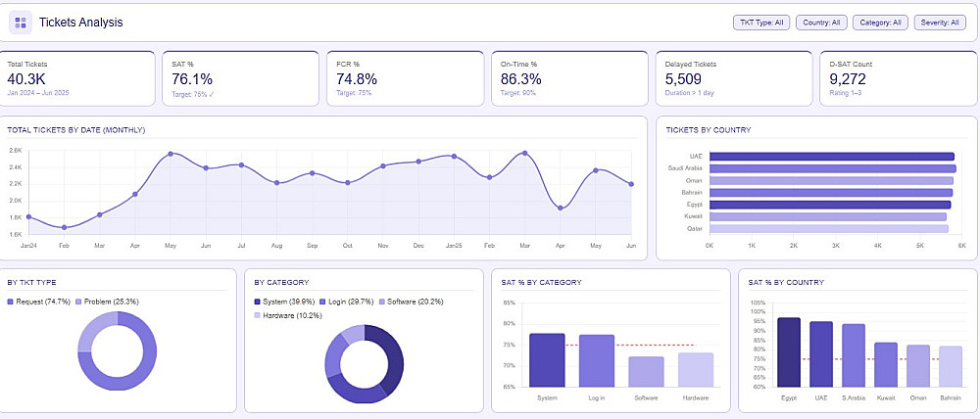This screenshot has width=980, height=419.
Task: Click the Software bar in SAT % by Category
Action: coord(646,372)
